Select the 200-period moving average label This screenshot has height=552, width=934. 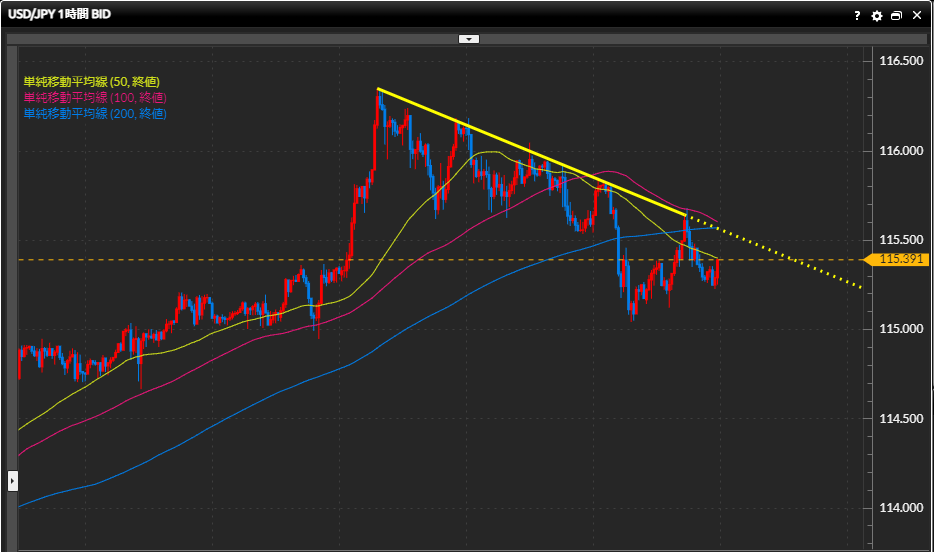point(94,113)
